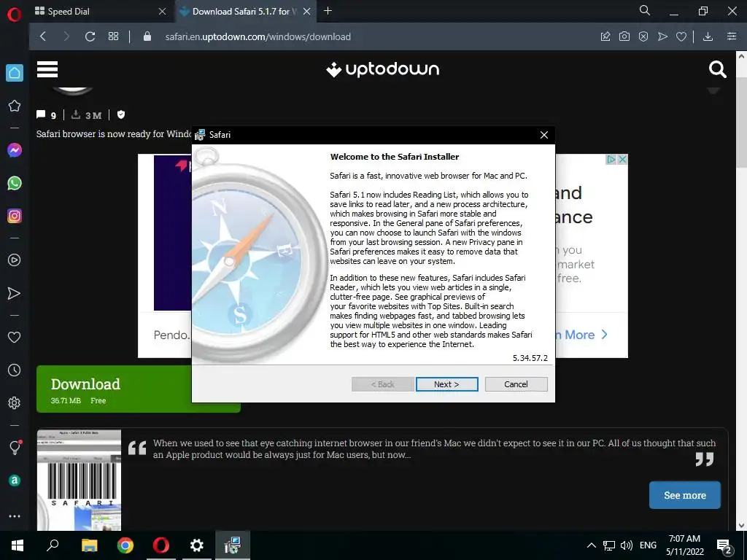Screen dimensions: 747x560
Task: Click the See more button
Action: pos(684,495)
